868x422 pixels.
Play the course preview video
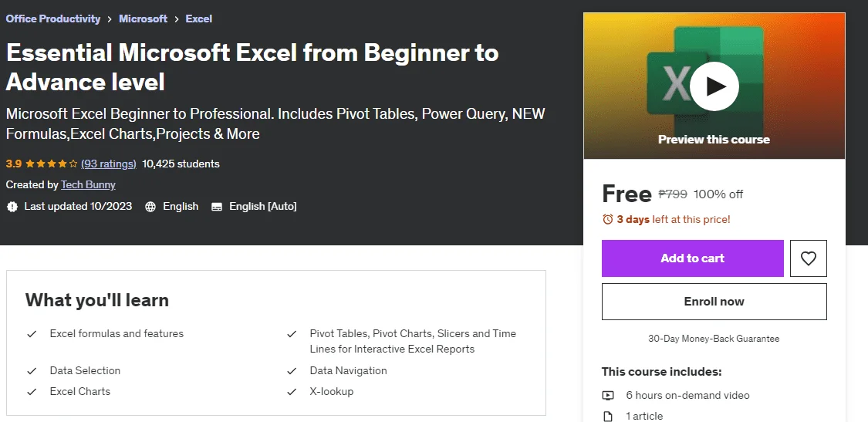tap(714, 86)
